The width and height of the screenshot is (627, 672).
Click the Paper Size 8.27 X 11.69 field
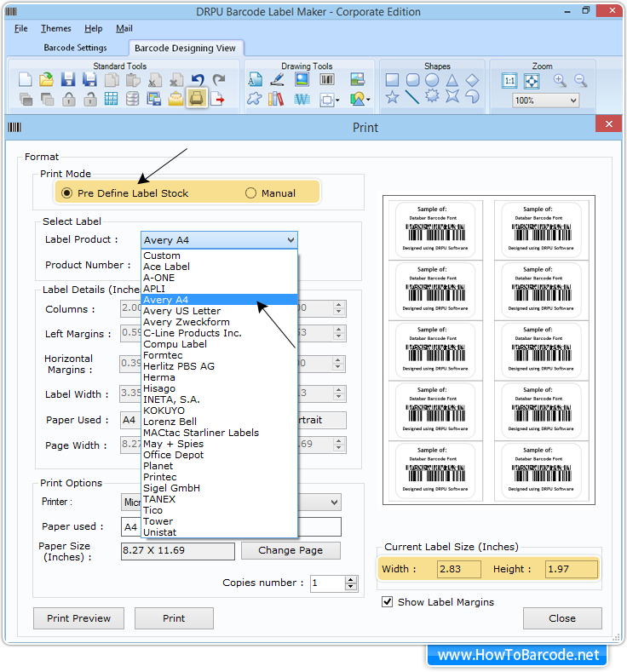click(178, 551)
